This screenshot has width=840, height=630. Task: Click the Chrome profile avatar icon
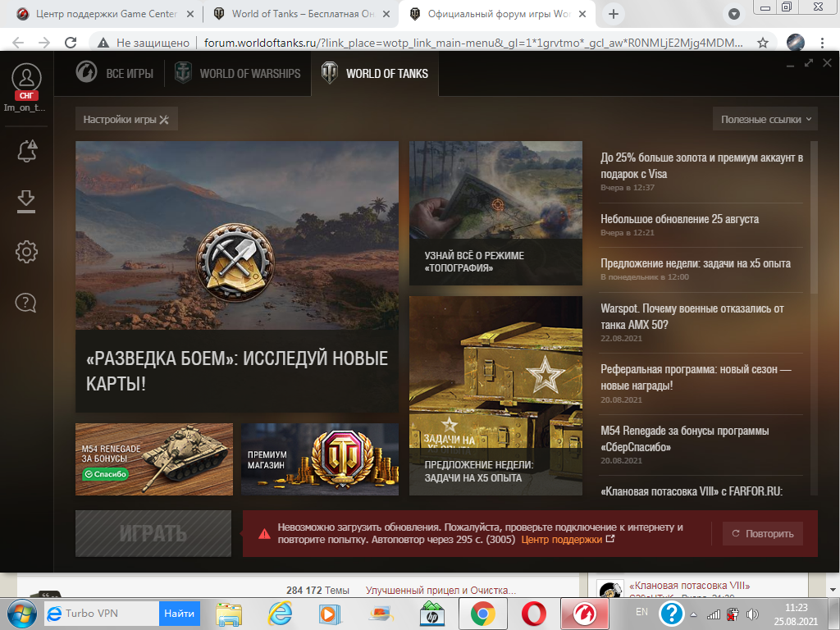tap(796, 43)
